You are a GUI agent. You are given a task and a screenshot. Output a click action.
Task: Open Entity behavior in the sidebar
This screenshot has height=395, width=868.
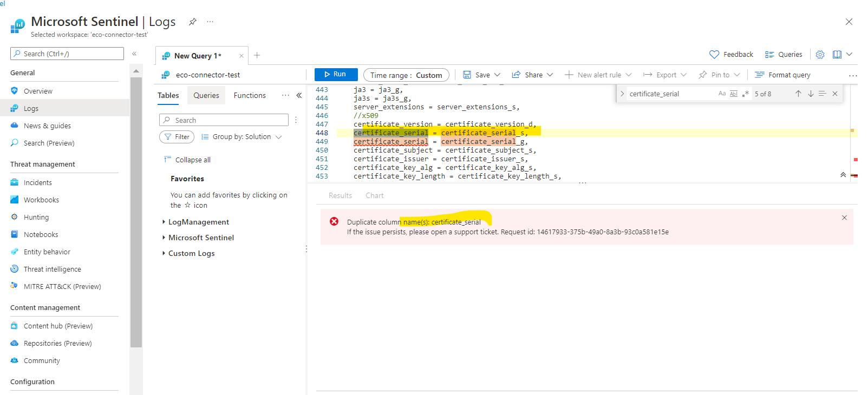(47, 252)
